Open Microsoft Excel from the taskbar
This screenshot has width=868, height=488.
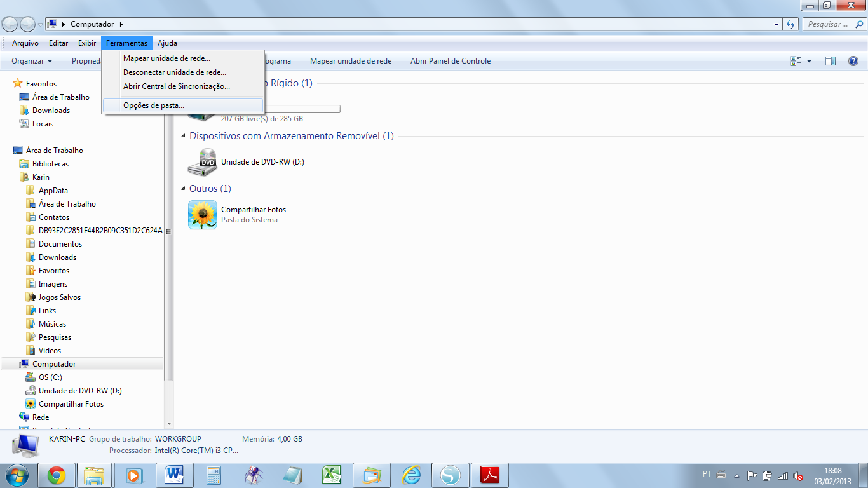[332, 475]
